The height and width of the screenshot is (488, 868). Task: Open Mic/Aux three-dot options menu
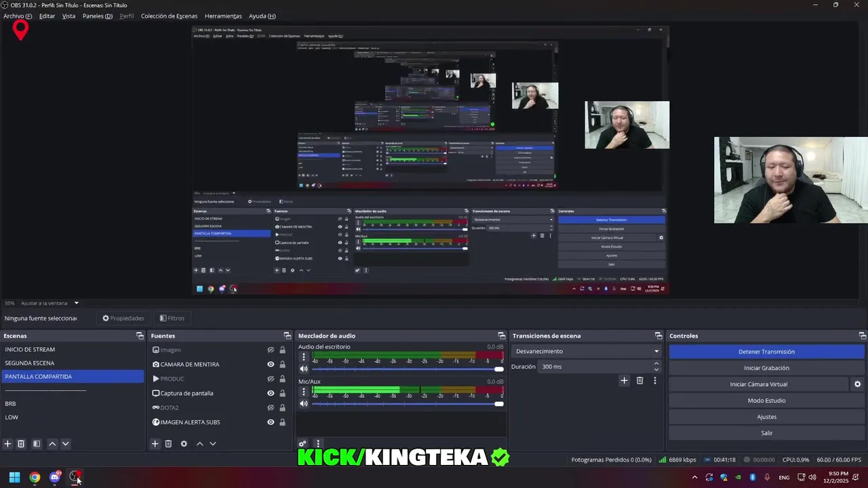coord(304,391)
